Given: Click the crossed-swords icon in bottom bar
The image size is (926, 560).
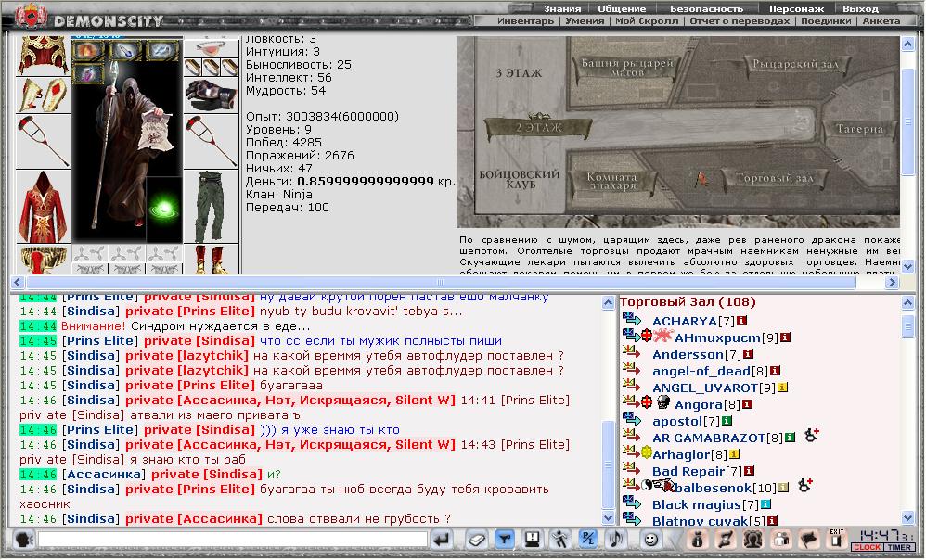Looking at the screenshot, I should [726, 540].
